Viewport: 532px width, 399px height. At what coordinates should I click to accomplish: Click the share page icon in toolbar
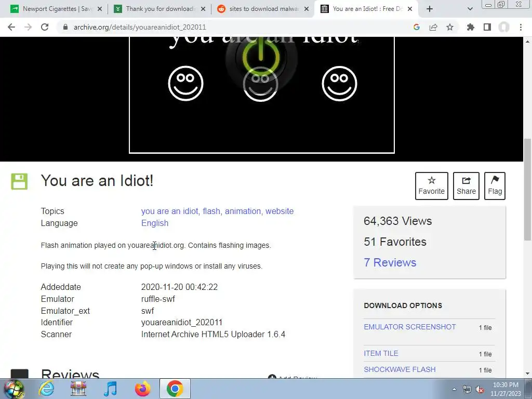coord(433,27)
